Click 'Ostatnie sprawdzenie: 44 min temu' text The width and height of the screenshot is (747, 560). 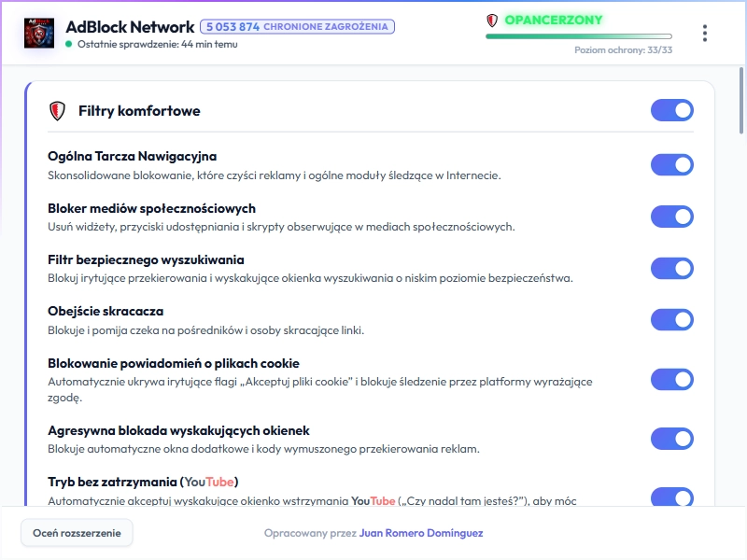tap(157, 44)
